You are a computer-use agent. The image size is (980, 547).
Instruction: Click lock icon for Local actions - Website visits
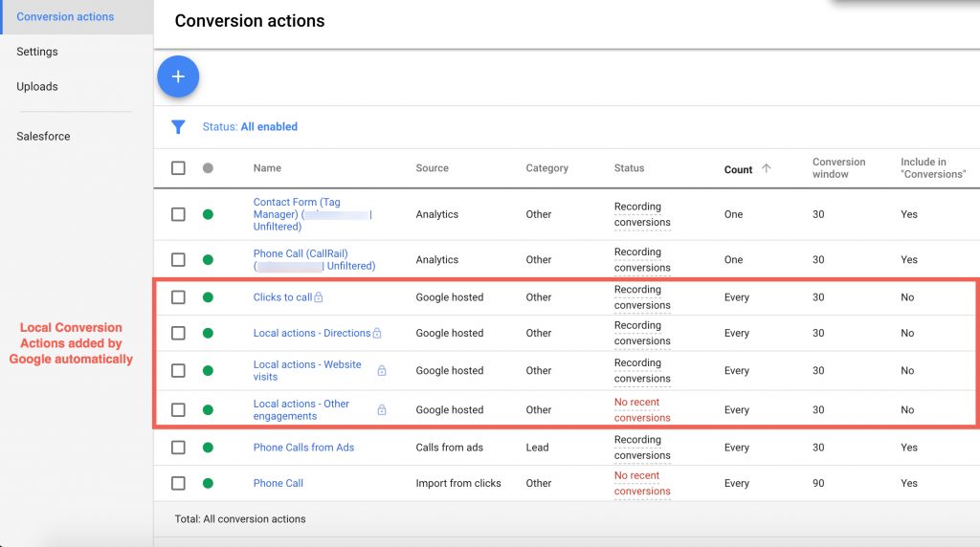[381, 370]
